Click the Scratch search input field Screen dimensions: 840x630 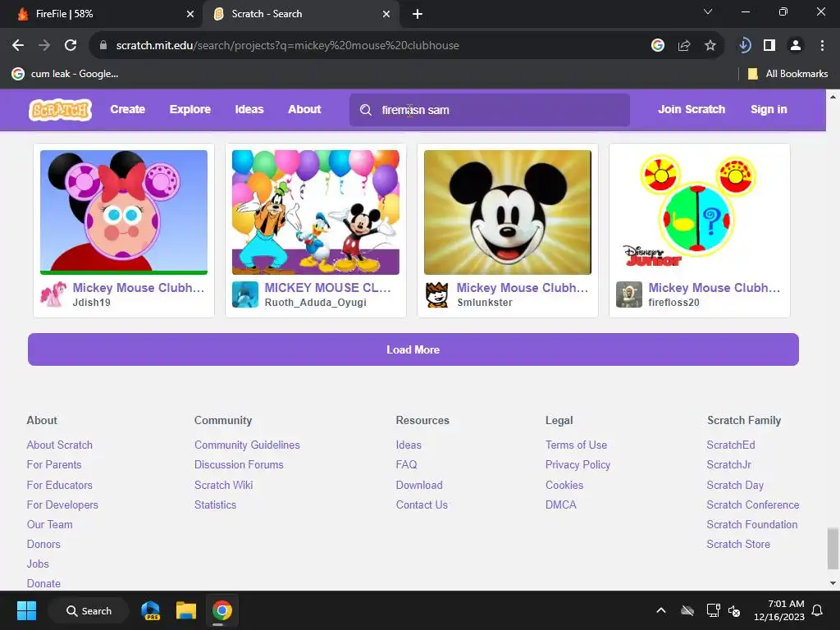click(x=489, y=110)
